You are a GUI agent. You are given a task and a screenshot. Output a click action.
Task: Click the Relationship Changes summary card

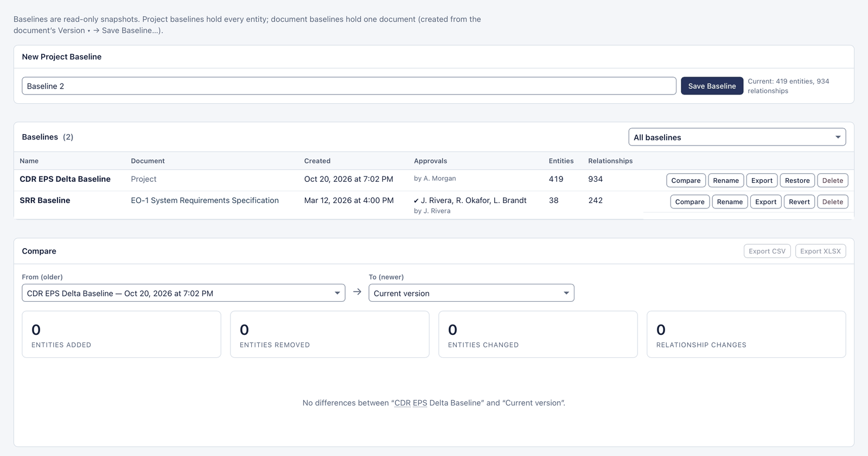tap(746, 334)
